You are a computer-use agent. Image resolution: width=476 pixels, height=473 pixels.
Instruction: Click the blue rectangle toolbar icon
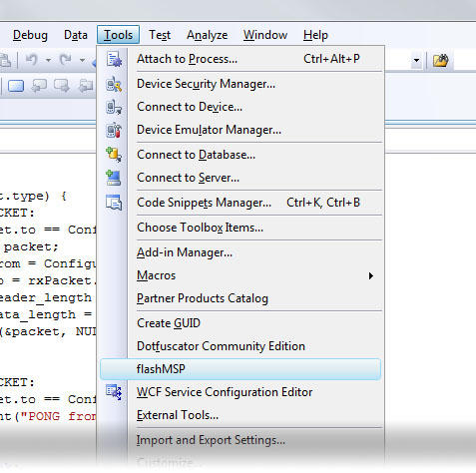tap(16, 86)
